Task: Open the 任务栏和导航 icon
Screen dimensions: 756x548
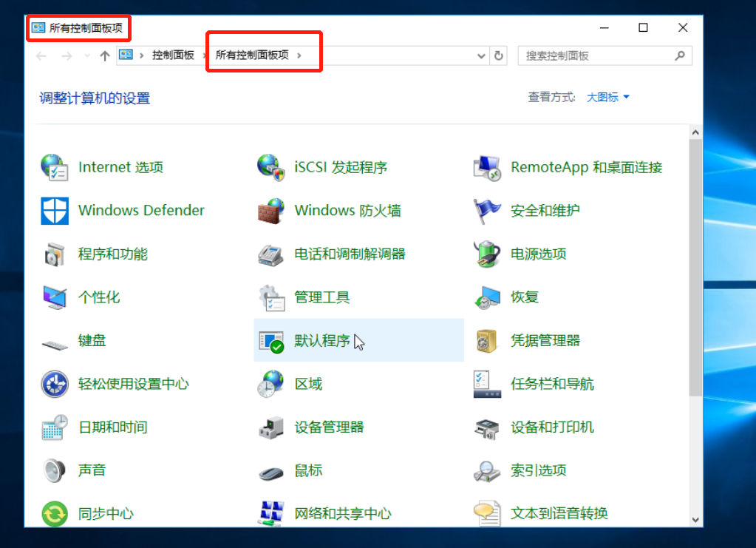Action: pyautogui.click(x=487, y=384)
